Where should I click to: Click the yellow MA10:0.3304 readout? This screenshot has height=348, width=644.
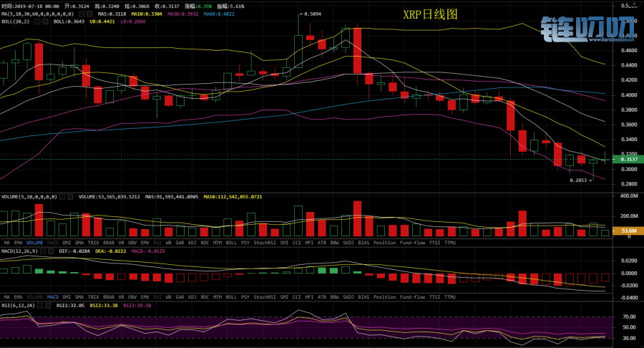point(147,14)
